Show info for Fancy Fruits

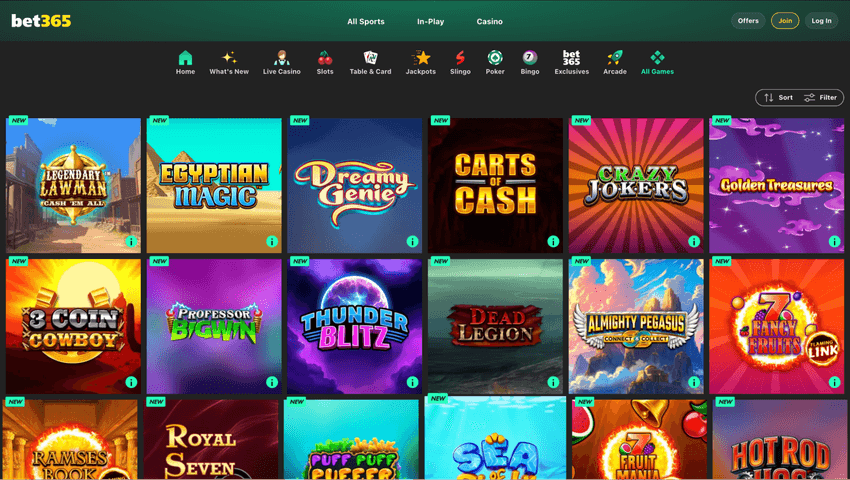[834, 382]
